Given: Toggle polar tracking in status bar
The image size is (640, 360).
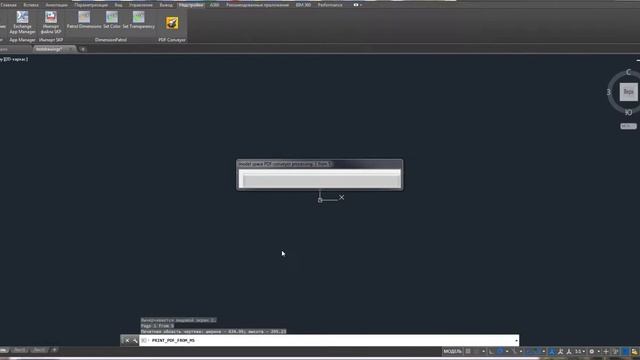Looking at the screenshot, I should (500, 351).
